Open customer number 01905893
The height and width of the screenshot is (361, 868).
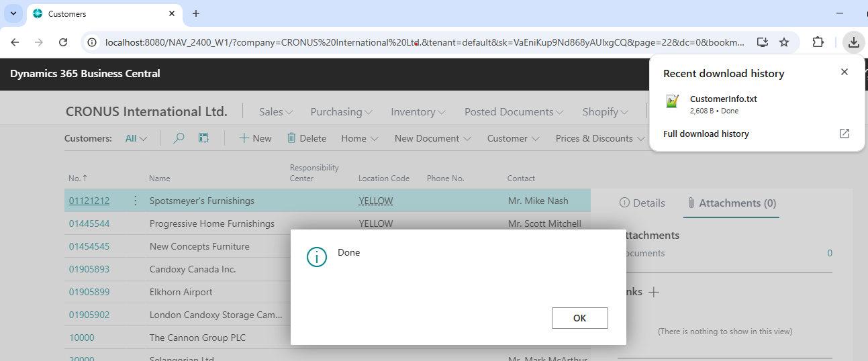coord(89,269)
